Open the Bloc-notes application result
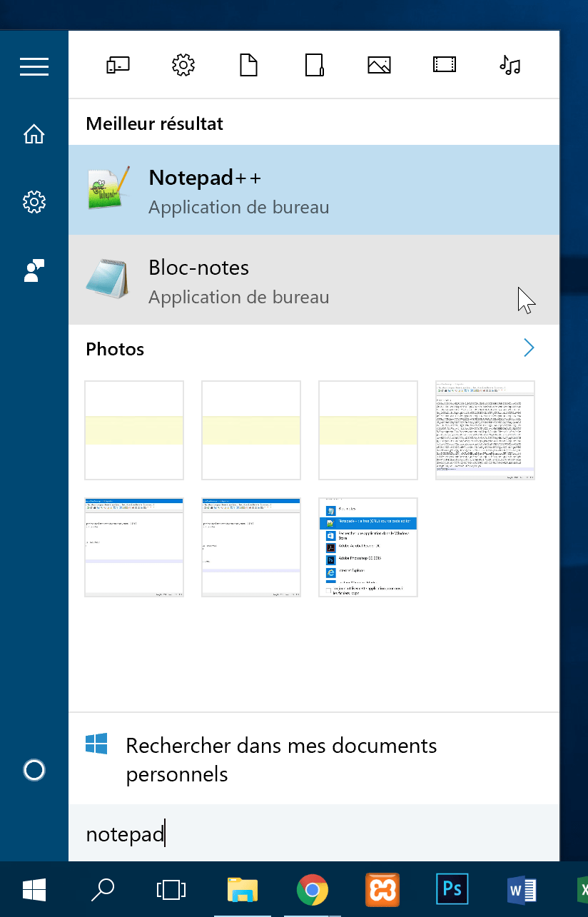This screenshot has width=588, height=917. tap(314, 280)
